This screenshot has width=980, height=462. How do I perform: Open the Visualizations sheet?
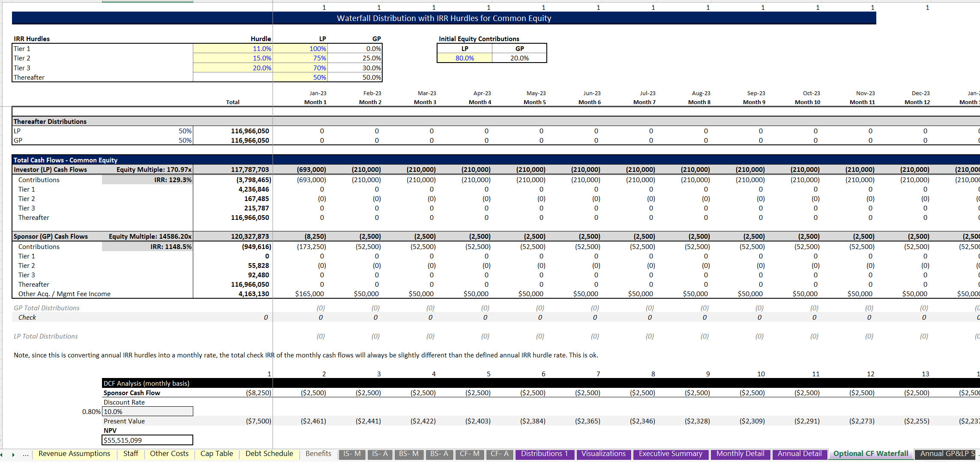[603, 454]
